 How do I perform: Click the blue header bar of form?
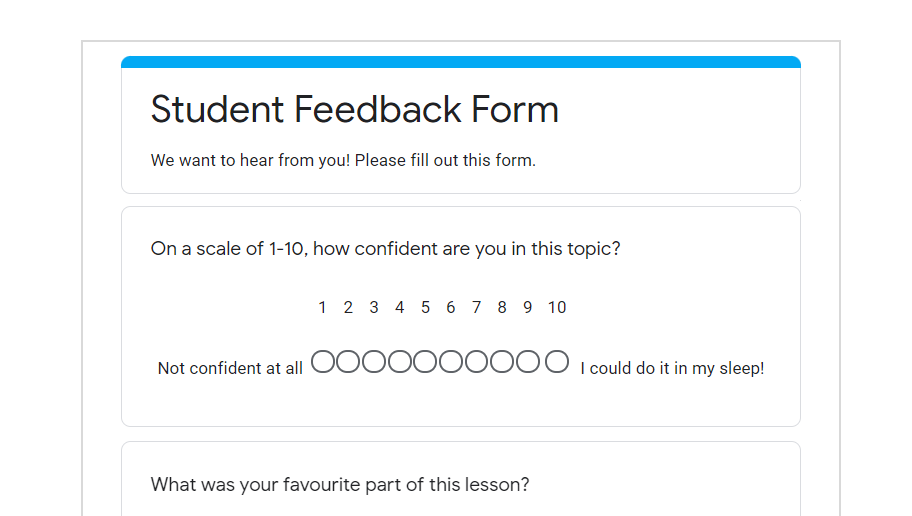461,62
